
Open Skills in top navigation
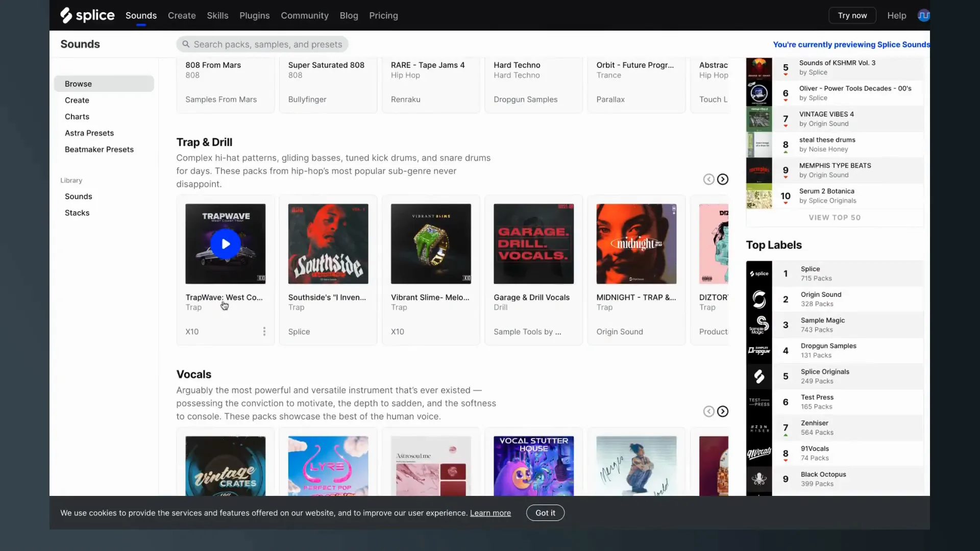[217, 15]
